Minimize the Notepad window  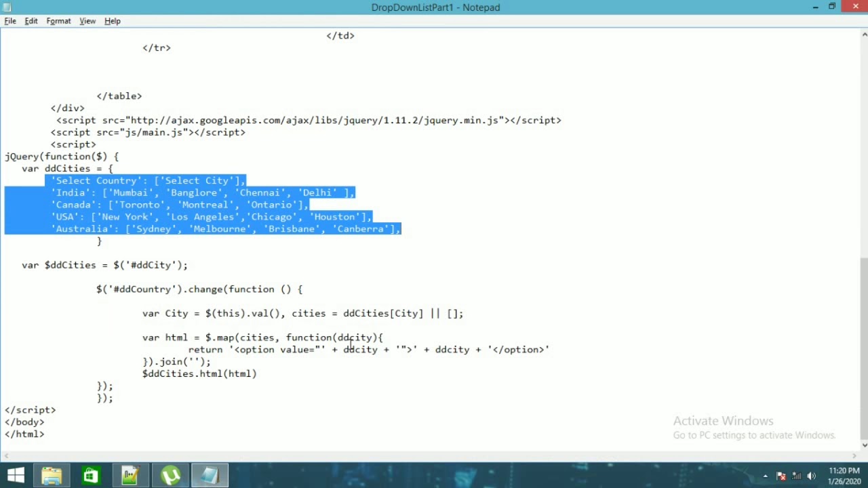[x=815, y=7]
